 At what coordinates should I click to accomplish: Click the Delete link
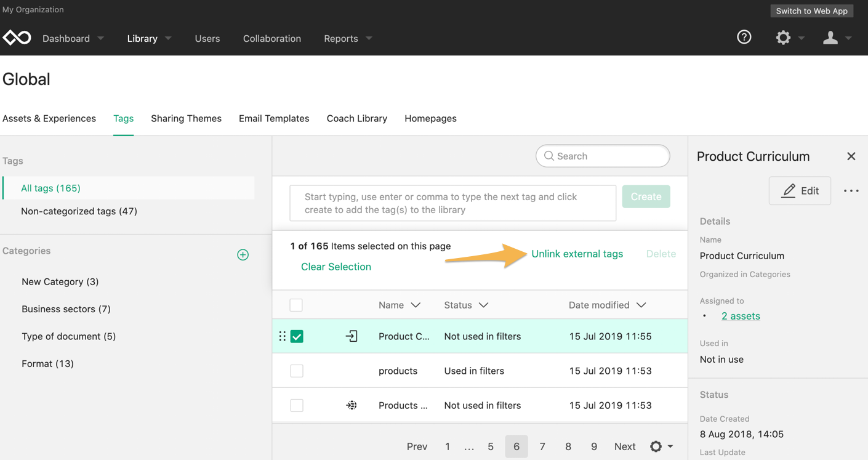tap(661, 254)
